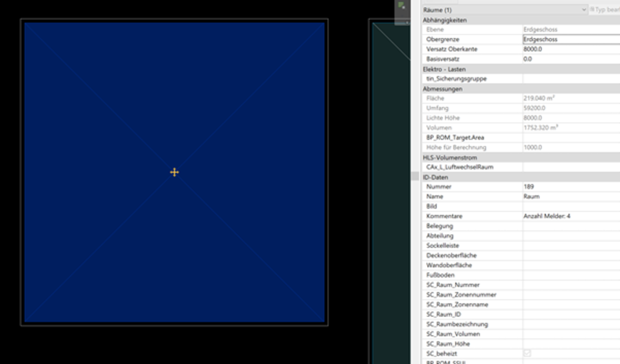Viewport: 620px width, 364px height.
Task: Collapse the Elektro - Lasten section
Action: pyautogui.click(x=444, y=69)
